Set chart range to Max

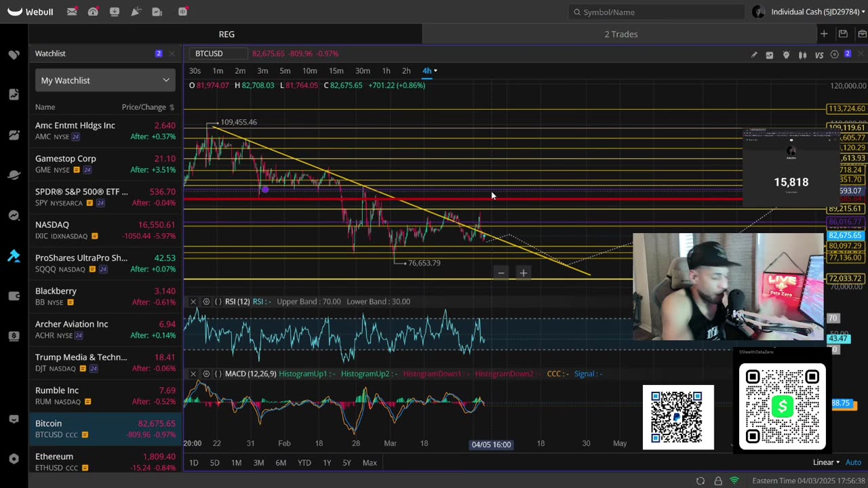pyautogui.click(x=370, y=462)
